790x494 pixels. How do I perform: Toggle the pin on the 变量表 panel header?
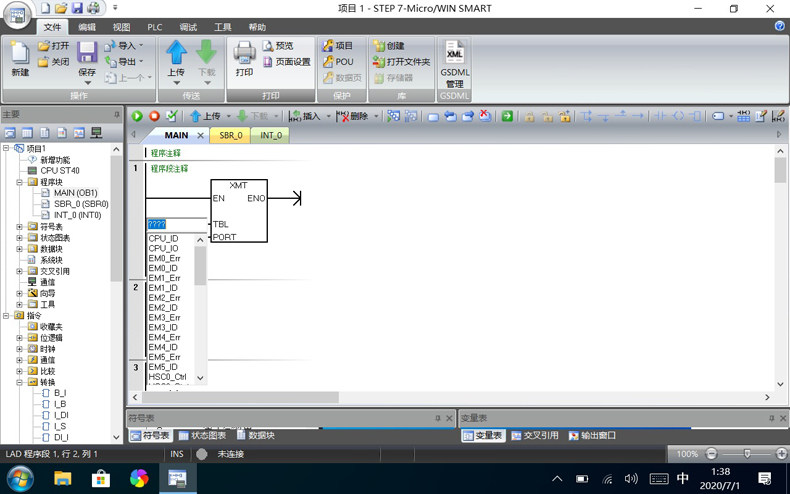click(x=771, y=418)
